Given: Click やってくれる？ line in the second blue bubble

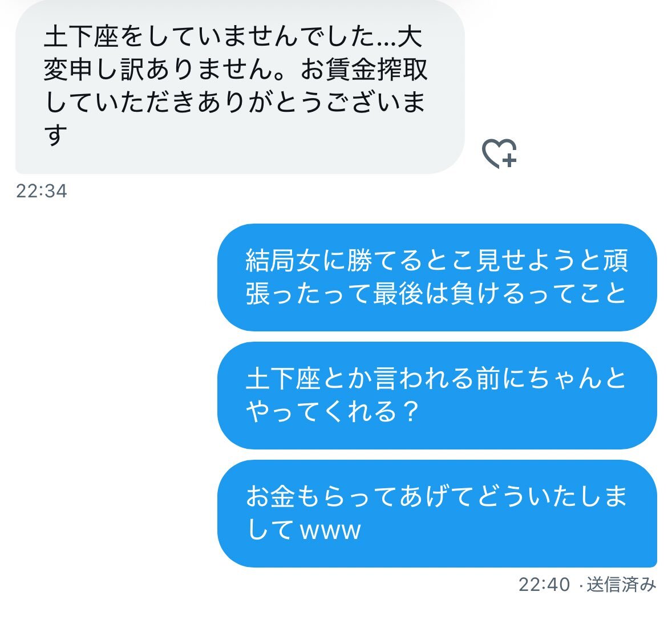Looking at the screenshot, I should click(x=333, y=412).
